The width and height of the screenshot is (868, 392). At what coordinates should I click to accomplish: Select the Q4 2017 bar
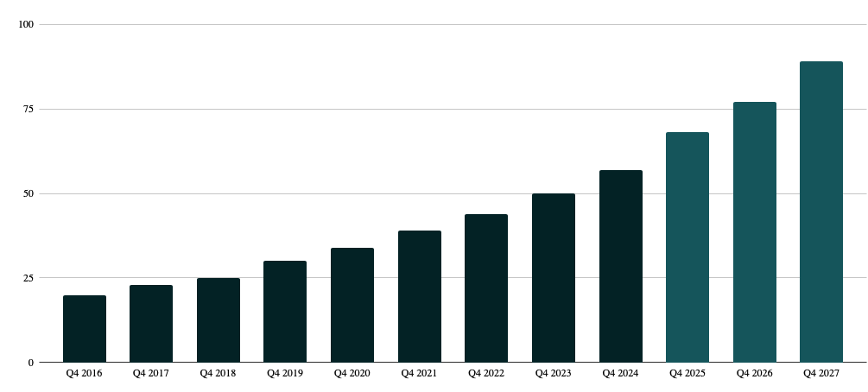pyautogui.click(x=151, y=324)
